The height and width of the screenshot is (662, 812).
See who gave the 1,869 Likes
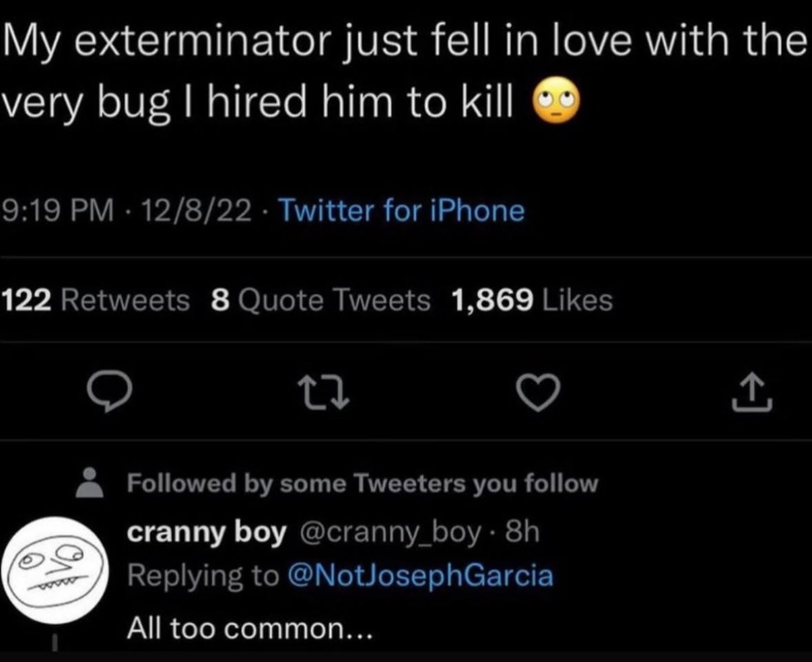531,300
